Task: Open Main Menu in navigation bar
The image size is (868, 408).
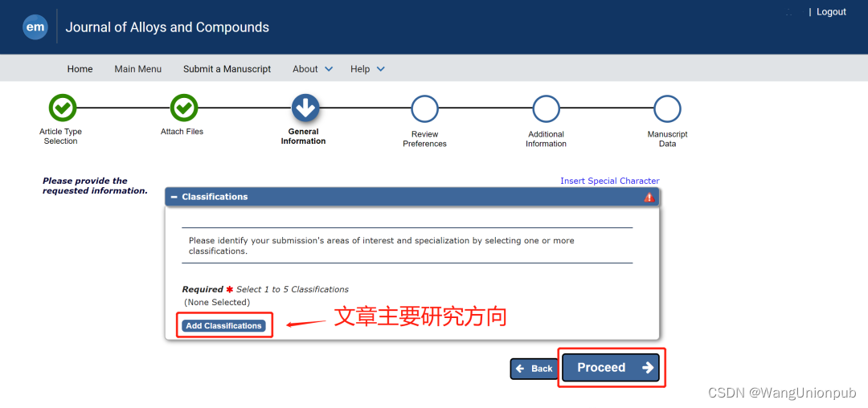Action: pyautogui.click(x=138, y=69)
